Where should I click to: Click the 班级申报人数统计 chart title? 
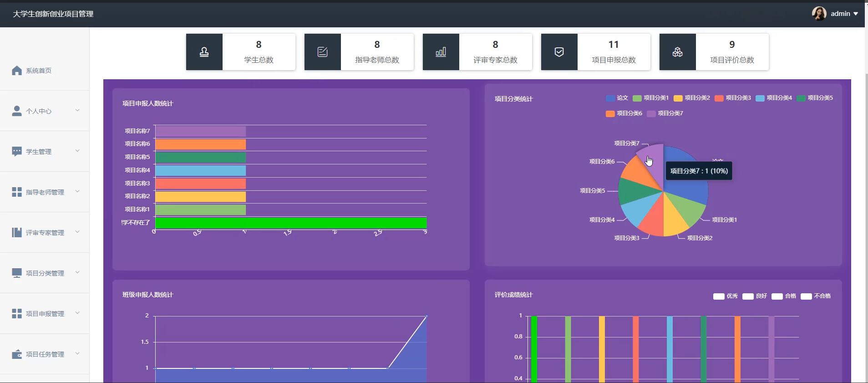click(147, 295)
